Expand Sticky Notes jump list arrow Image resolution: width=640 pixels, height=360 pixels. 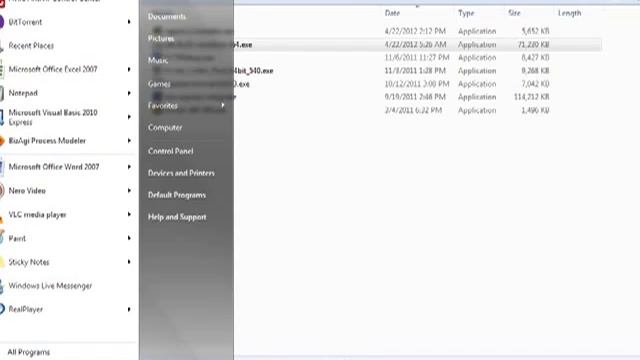(x=129, y=262)
